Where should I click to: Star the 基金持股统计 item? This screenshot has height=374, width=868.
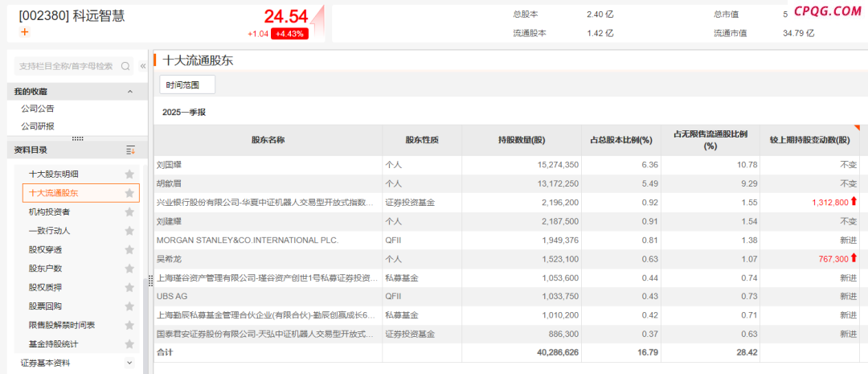[129, 343]
